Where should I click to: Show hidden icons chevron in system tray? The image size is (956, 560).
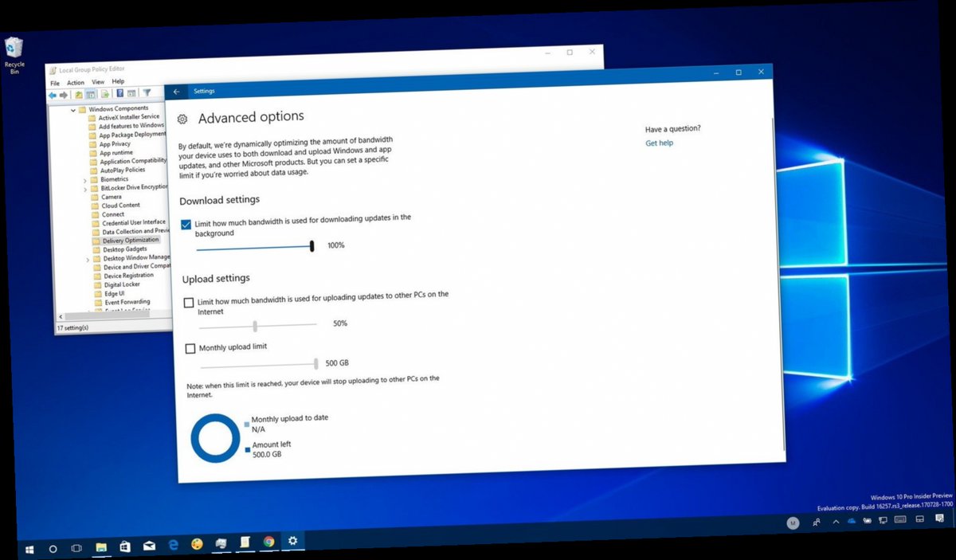(836, 522)
